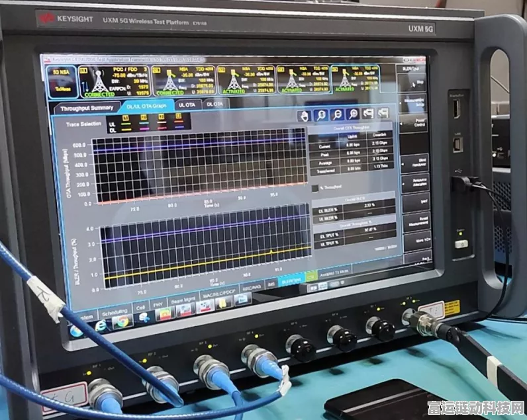Open the IMS bottom tab
The height and width of the screenshot is (420, 527).
pos(271,284)
